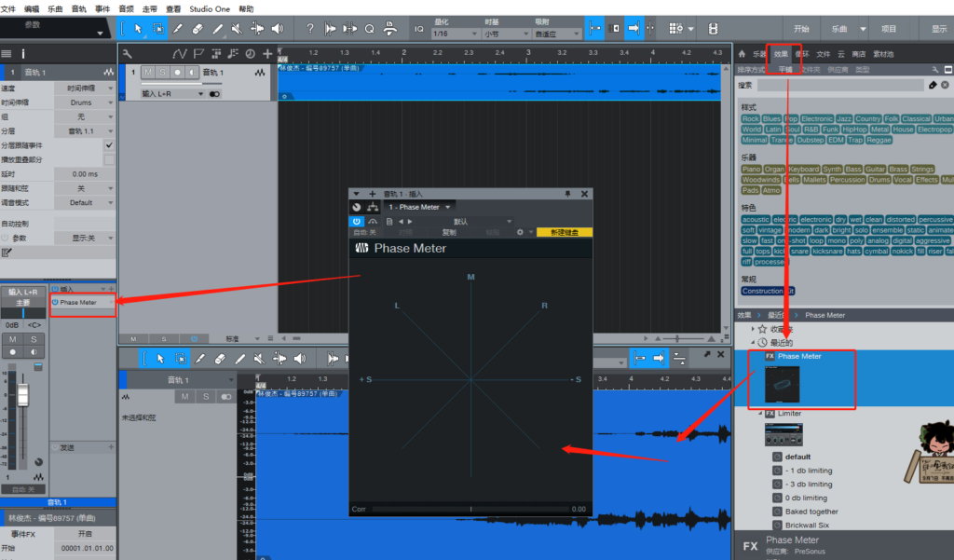The image size is (954, 560).
Task: Select the Arrow tool in the top toolbar
Action: [138, 29]
